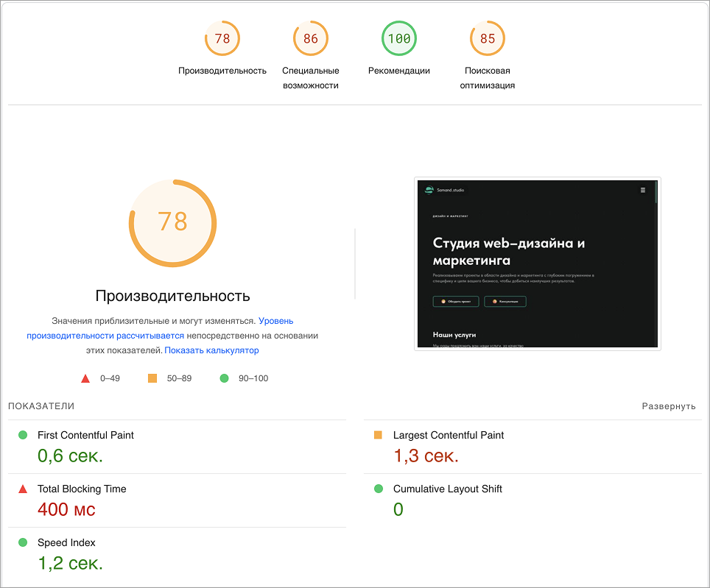
Task: Click the First Contentful Paint metric label
Action: 85,435
